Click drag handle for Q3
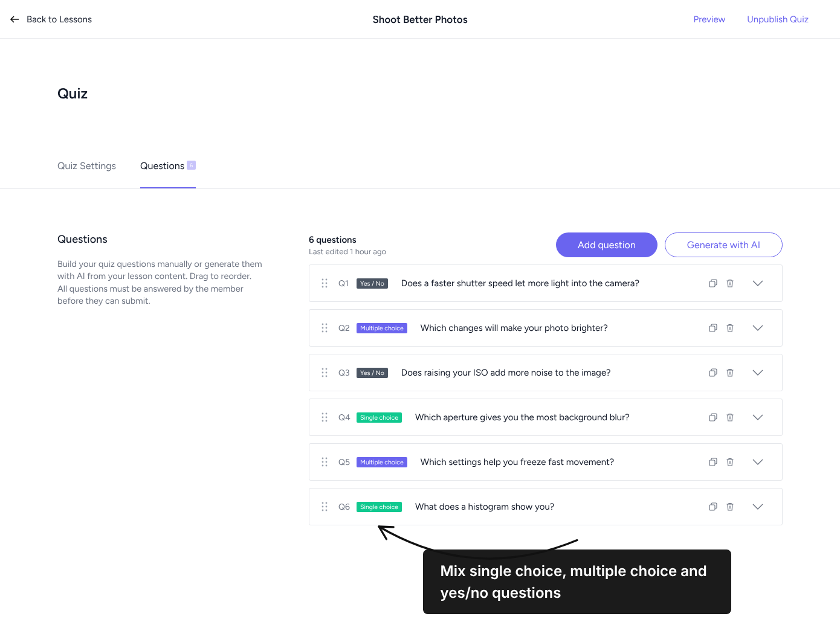Viewport: 840px width, 628px height. 325,373
